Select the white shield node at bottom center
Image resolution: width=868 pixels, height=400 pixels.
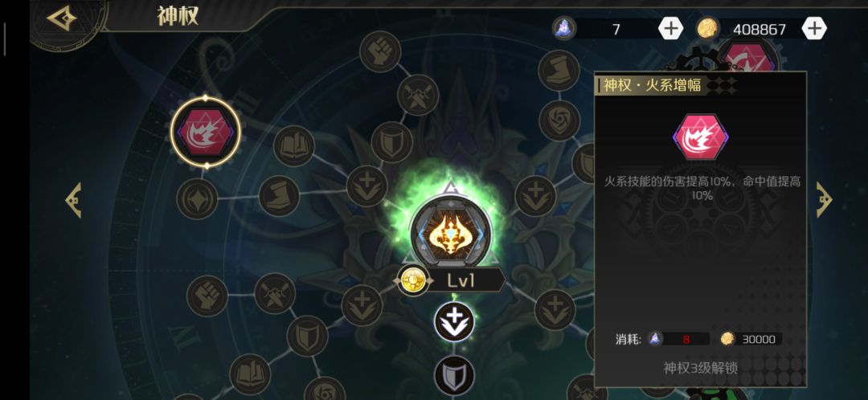(x=454, y=376)
